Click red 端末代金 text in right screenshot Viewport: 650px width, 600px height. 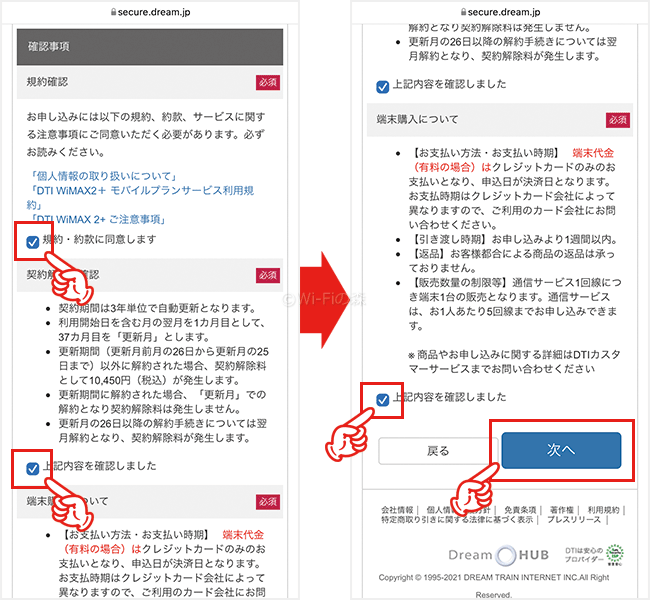coord(593,153)
